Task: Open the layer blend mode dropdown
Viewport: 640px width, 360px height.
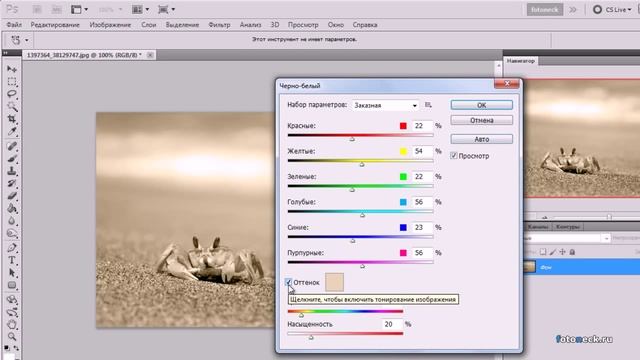Action: (567, 238)
